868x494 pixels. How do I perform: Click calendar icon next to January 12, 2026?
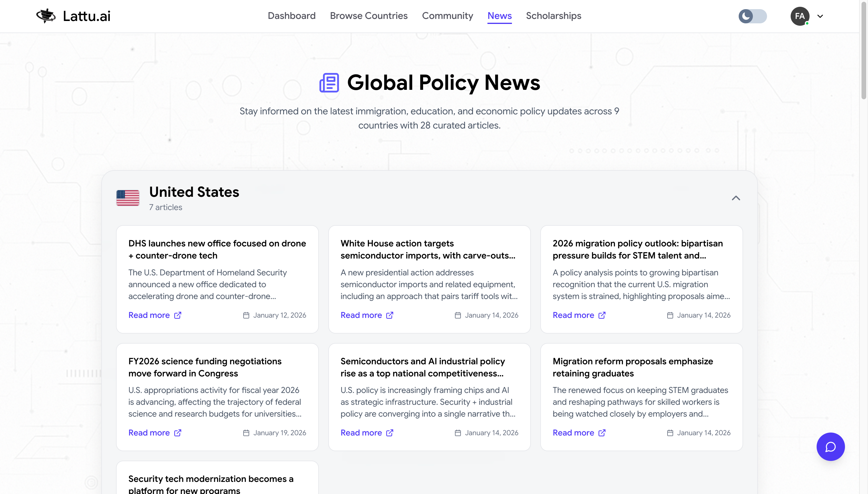(x=246, y=315)
